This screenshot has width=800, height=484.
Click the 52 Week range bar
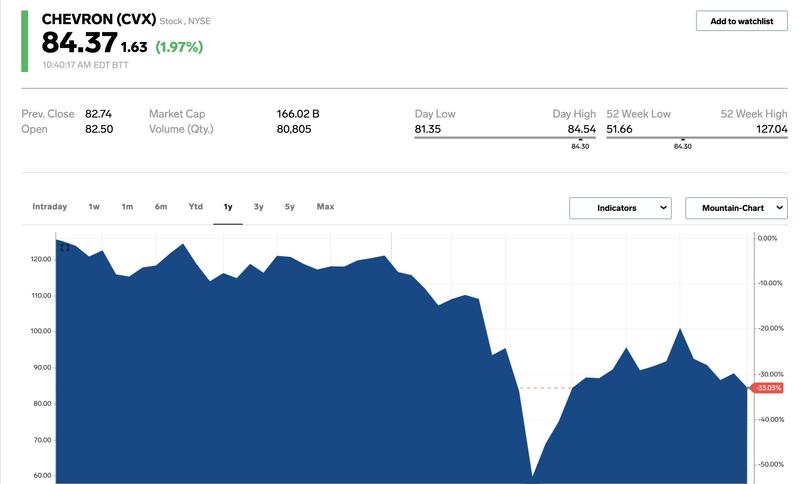pyautogui.click(x=696, y=138)
